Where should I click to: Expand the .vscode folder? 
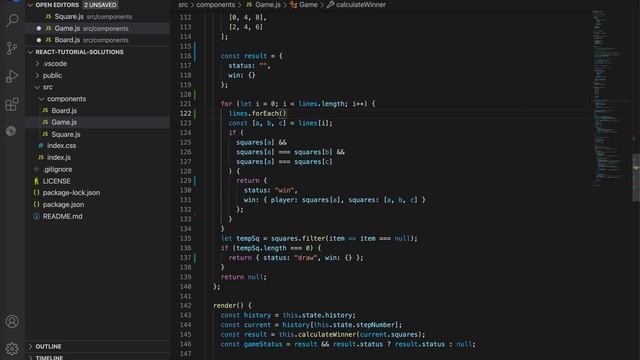point(37,64)
